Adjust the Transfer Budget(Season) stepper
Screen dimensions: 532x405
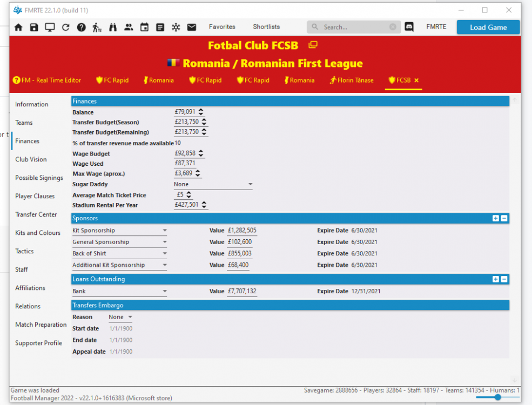204,122
